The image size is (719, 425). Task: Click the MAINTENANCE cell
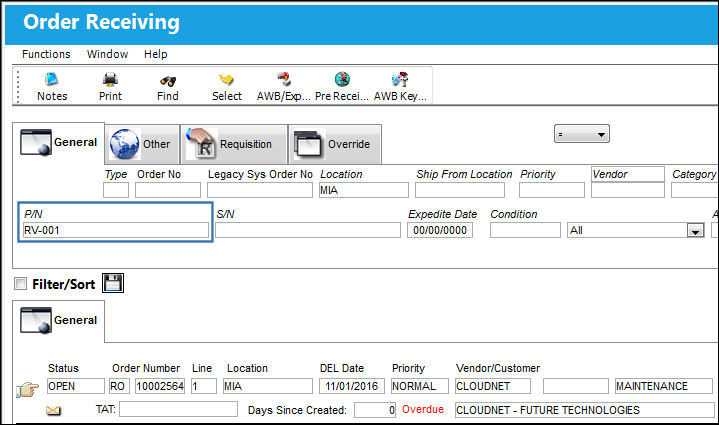664,386
